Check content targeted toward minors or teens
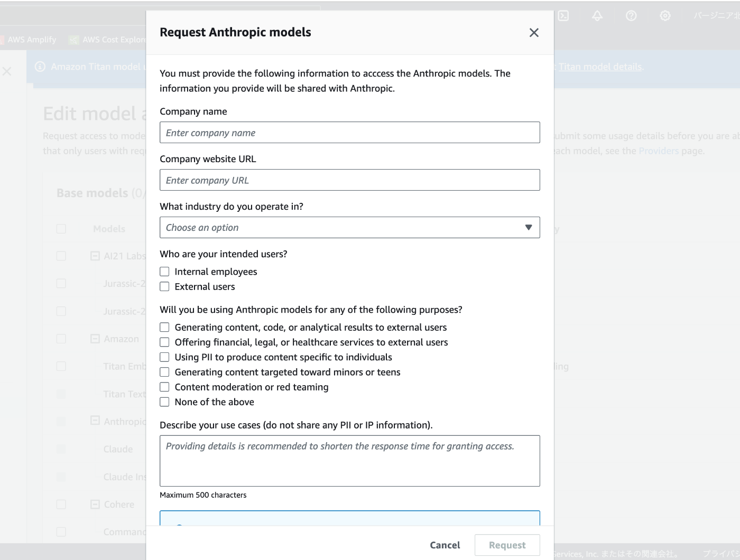This screenshot has width=740, height=560. coord(164,372)
